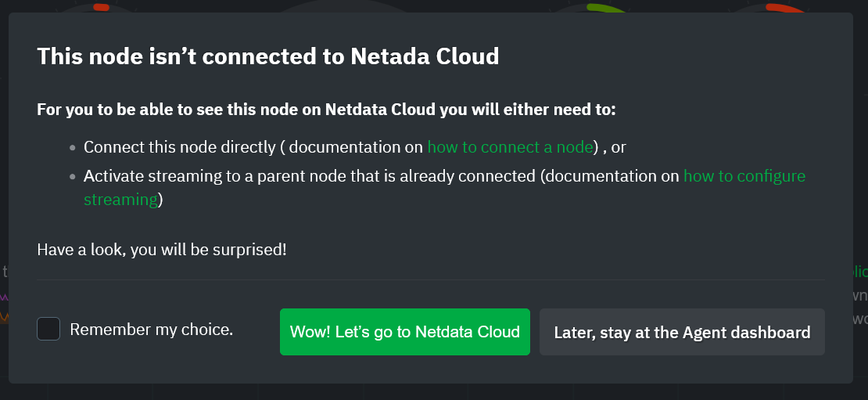Click the "Remember my choice." label text
This screenshot has height=400, width=868.
coord(152,330)
